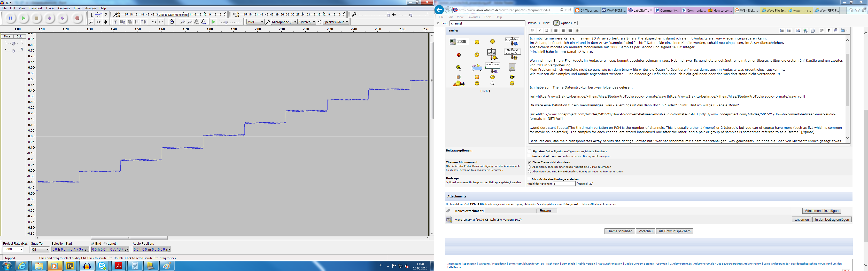
Task: Select the Envelope tool
Action: [98, 14]
